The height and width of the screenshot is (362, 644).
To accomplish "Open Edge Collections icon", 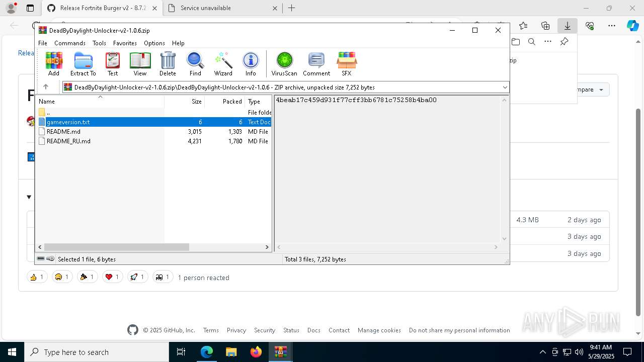I will coord(545,26).
